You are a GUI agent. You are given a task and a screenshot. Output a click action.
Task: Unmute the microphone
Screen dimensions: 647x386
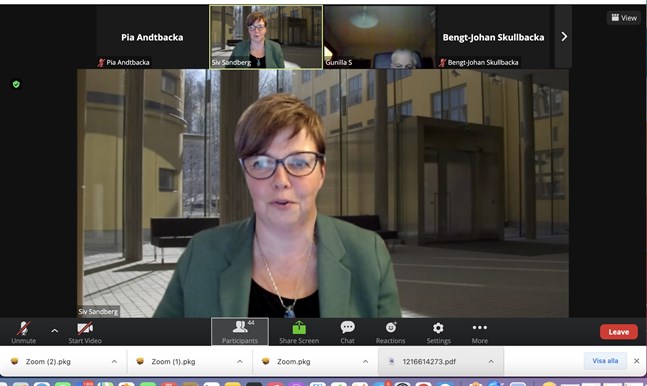click(x=24, y=332)
